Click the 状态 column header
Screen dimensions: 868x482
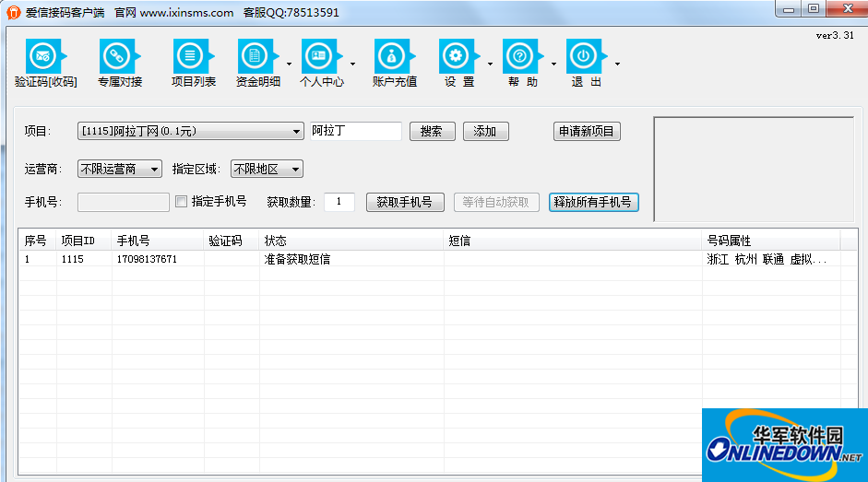tap(351, 241)
